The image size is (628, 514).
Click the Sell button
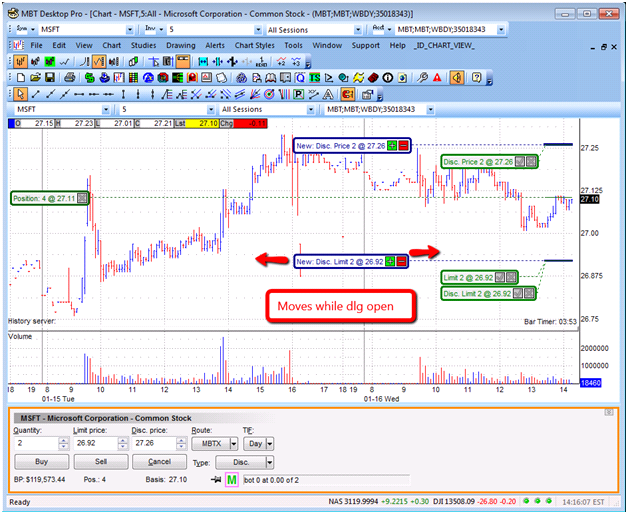(101, 462)
